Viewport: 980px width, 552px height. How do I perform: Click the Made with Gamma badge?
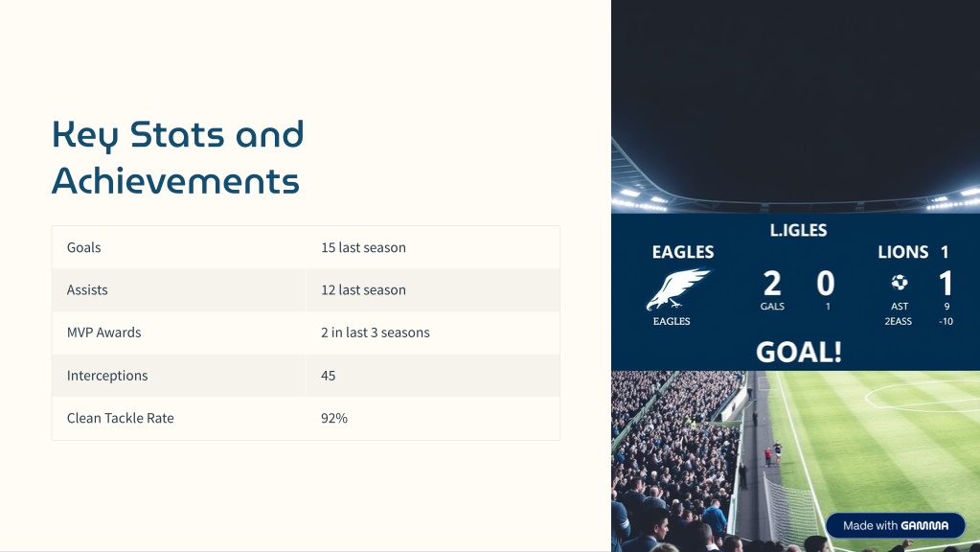[x=896, y=526]
